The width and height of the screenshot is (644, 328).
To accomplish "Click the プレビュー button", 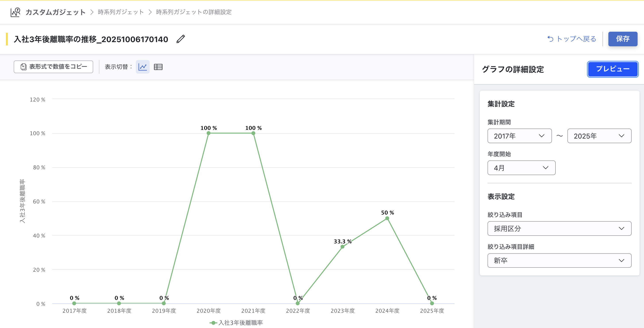I will pyautogui.click(x=613, y=69).
